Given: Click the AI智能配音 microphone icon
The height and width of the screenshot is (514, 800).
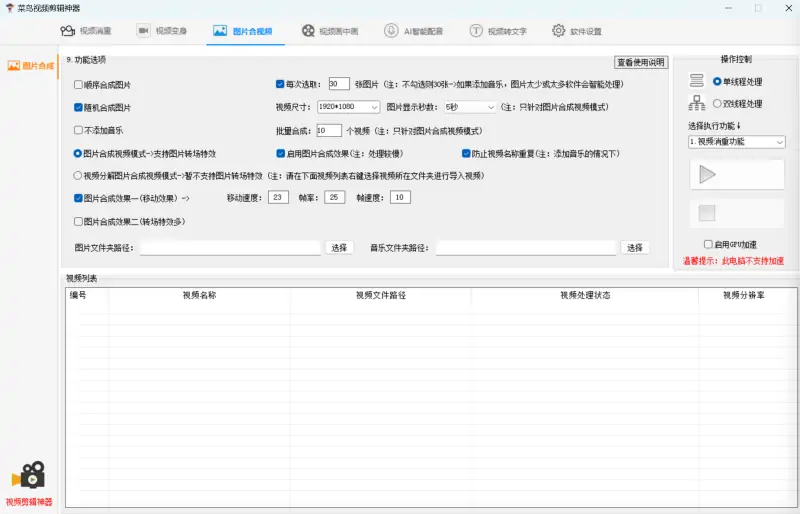Looking at the screenshot, I should pos(391,31).
